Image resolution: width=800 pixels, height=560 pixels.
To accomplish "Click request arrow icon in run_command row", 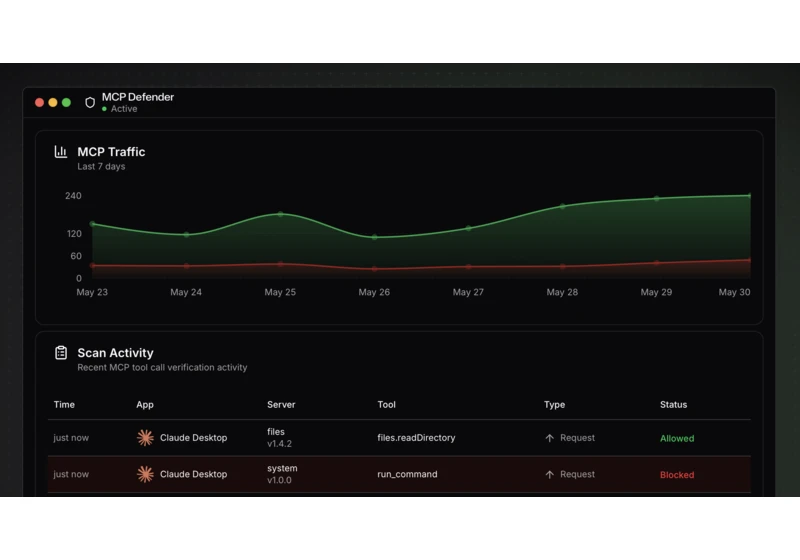I will 549,475.
